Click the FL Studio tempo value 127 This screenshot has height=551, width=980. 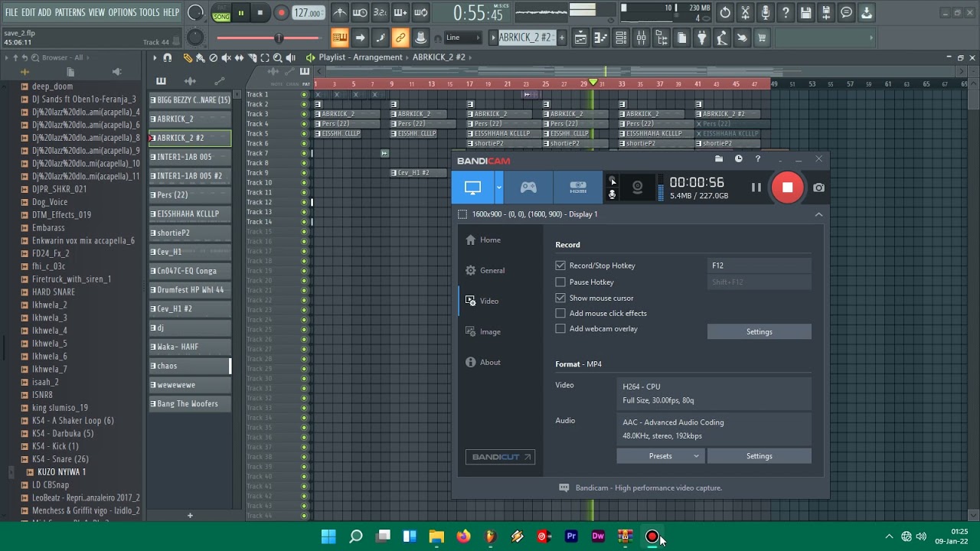309,13
